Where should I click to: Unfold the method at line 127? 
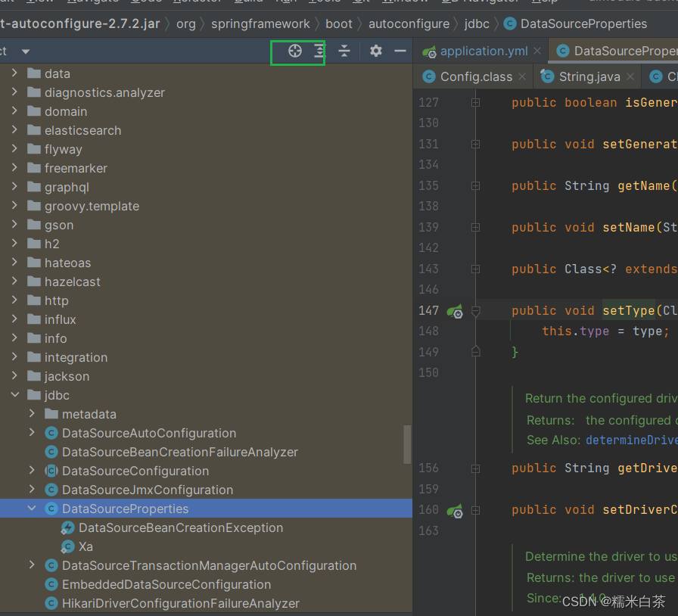click(475, 102)
